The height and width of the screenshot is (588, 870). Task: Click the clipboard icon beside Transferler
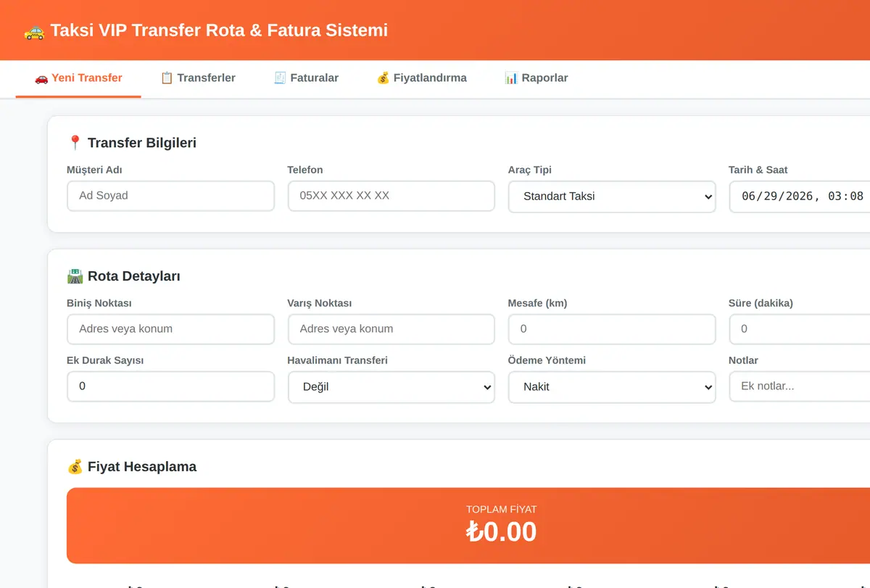[x=167, y=78]
